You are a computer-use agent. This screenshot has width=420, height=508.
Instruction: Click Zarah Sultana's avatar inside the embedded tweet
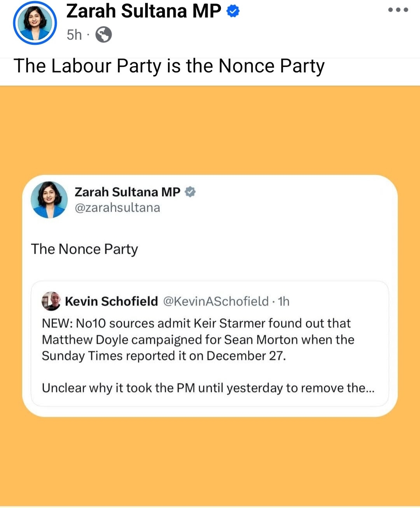[x=49, y=200]
